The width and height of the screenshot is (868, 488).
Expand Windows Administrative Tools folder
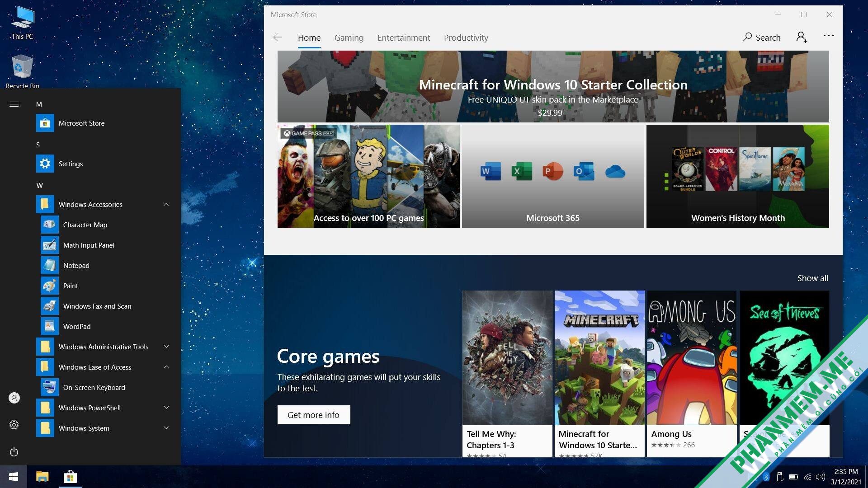click(x=166, y=347)
